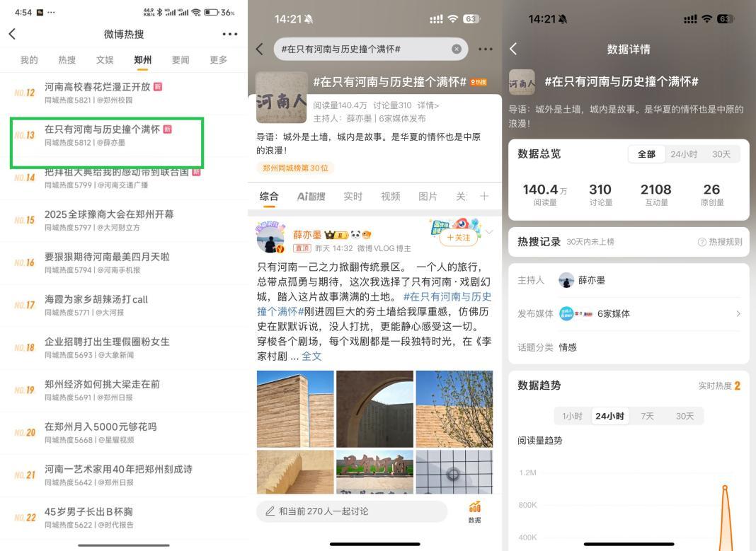The width and height of the screenshot is (756, 551).
Task: Switch data overview to 24小时 view
Action: (x=684, y=153)
